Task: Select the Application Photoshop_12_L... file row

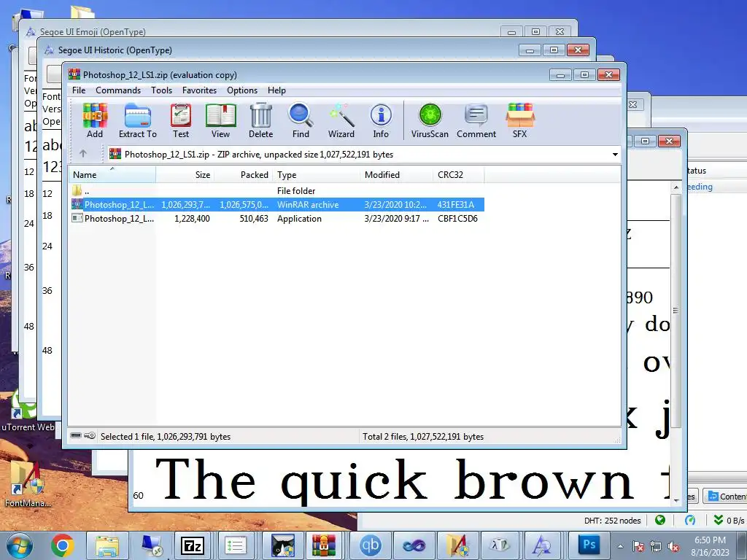Action: (x=276, y=219)
